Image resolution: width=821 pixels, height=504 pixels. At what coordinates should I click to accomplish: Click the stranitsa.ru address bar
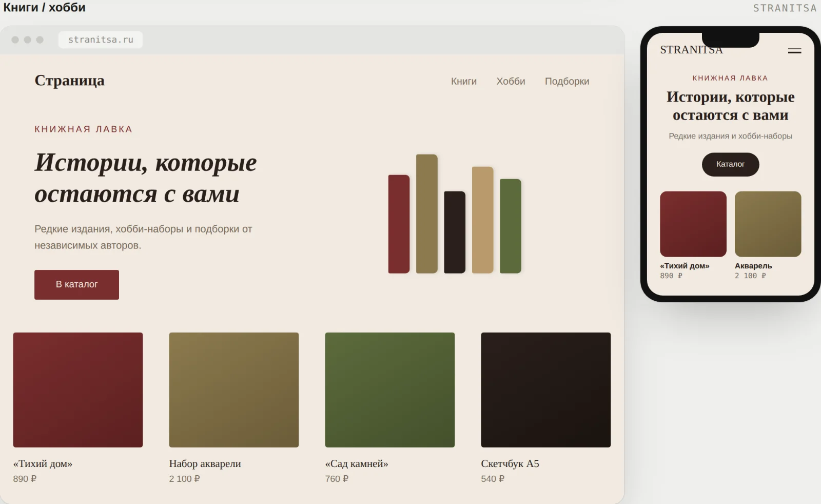[101, 40]
